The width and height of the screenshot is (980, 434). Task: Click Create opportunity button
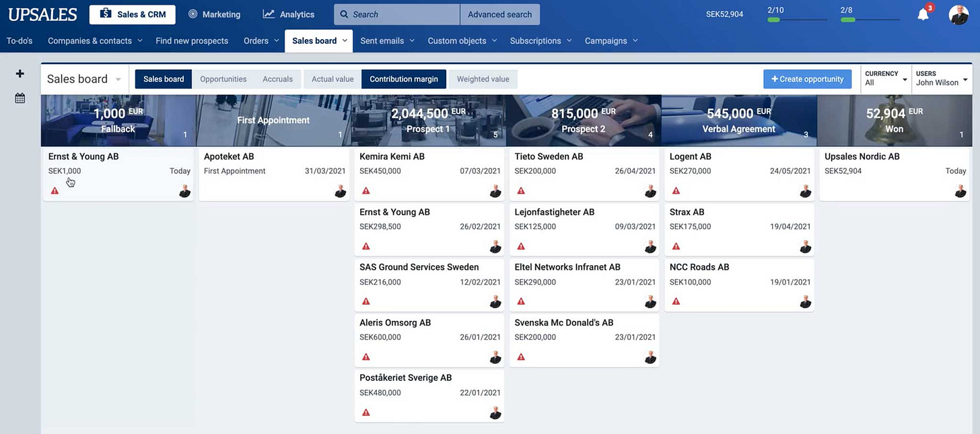point(807,79)
